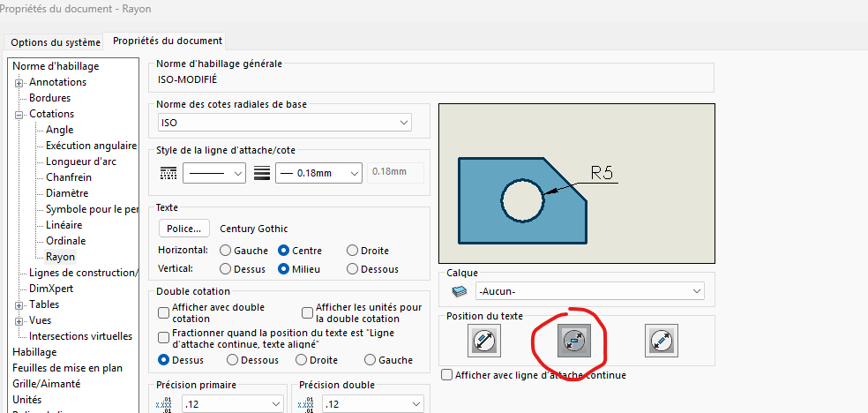Select Grille/Aimanté in tree

[47, 384]
